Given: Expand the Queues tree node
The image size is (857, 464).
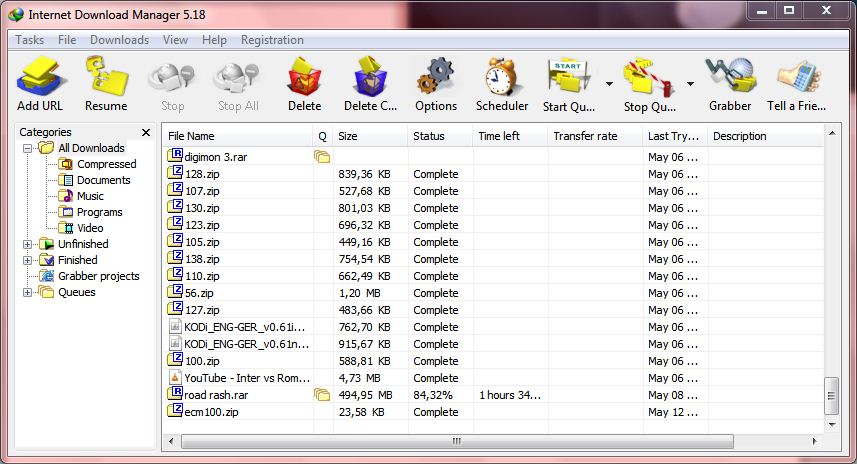Looking at the screenshot, I should (27, 292).
